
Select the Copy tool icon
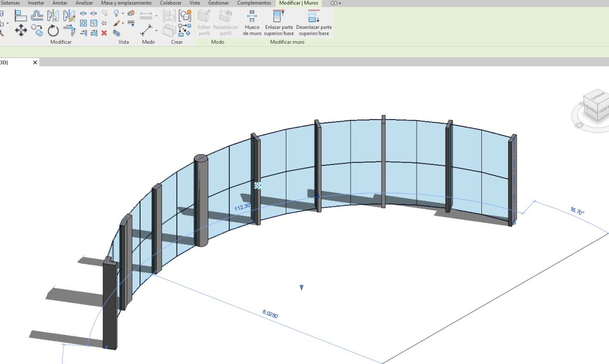click(37, 29)
